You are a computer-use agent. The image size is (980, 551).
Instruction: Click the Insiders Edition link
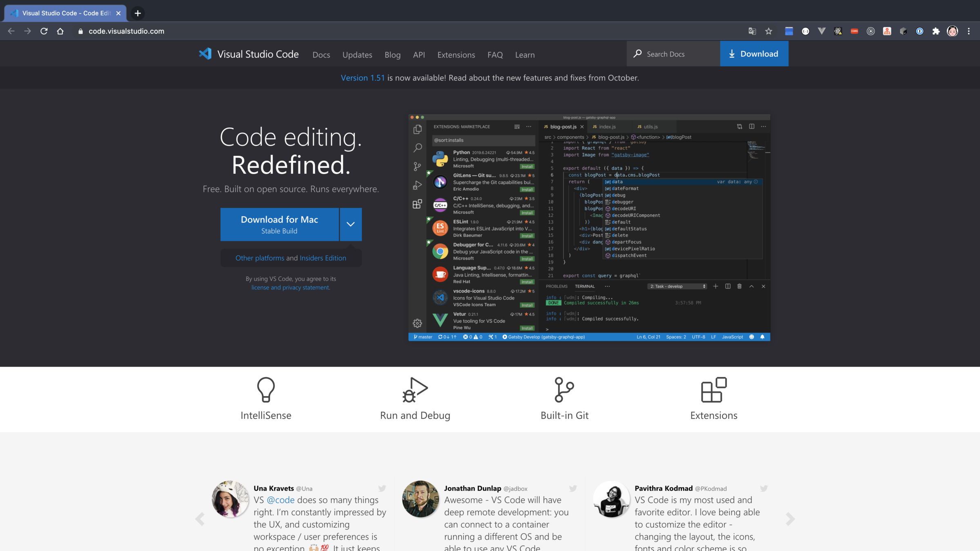pyautogui.click(x=323, y=258)
